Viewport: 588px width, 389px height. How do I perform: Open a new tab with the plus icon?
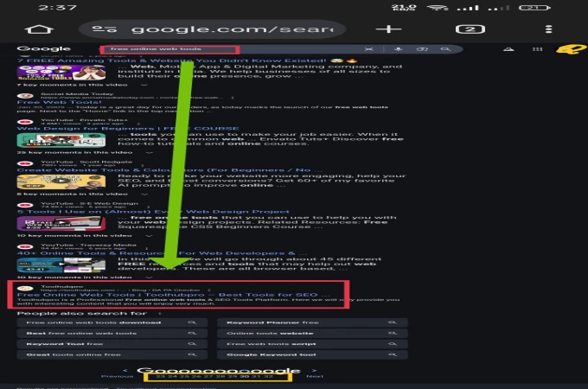tap(388, 29)
